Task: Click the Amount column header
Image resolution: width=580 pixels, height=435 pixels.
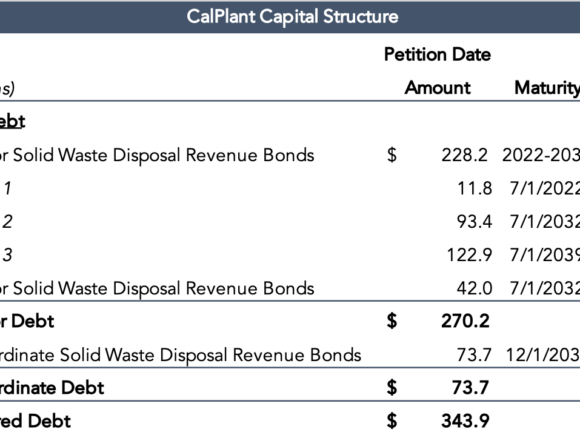Action: pyautogui.click(x=438, y=88)
